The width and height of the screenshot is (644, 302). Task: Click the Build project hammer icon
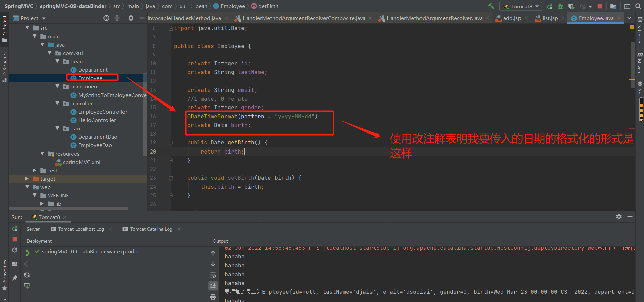tap(491, 6)
